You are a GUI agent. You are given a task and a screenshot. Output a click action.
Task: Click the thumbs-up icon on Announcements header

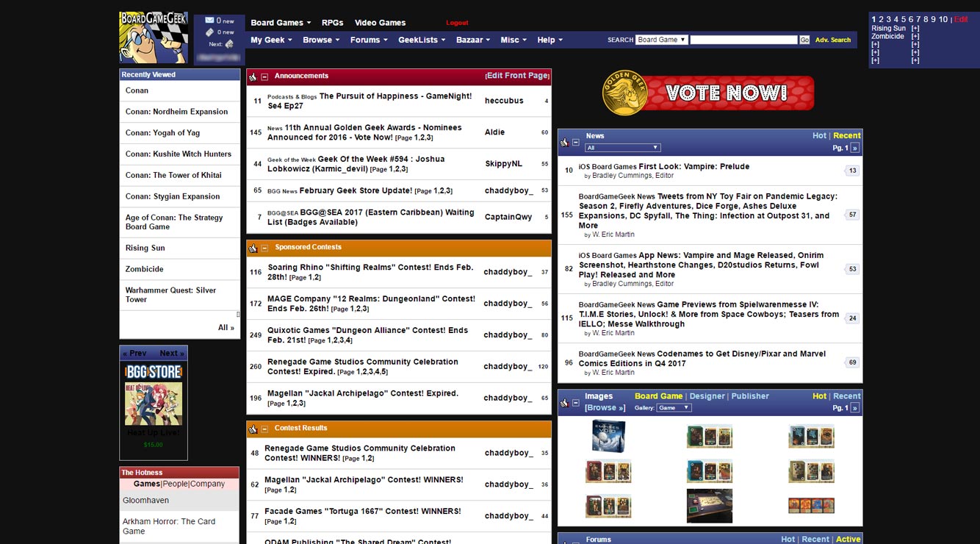tap(253, 76)
